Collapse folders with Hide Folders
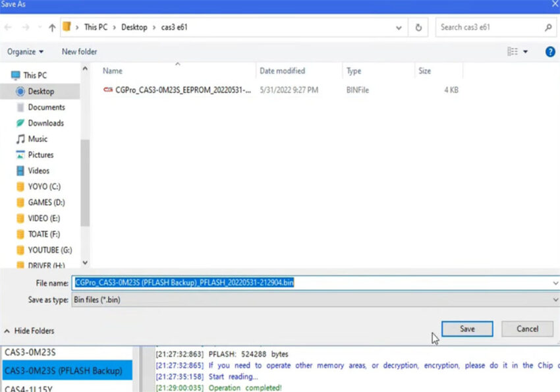The image size is (560, 392). point(30,331)
